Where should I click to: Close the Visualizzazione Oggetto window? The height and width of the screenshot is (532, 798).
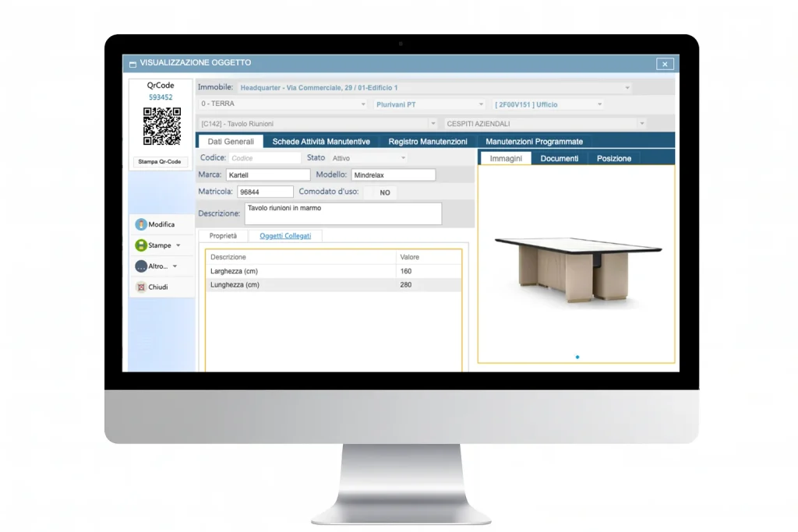(665, 64)
